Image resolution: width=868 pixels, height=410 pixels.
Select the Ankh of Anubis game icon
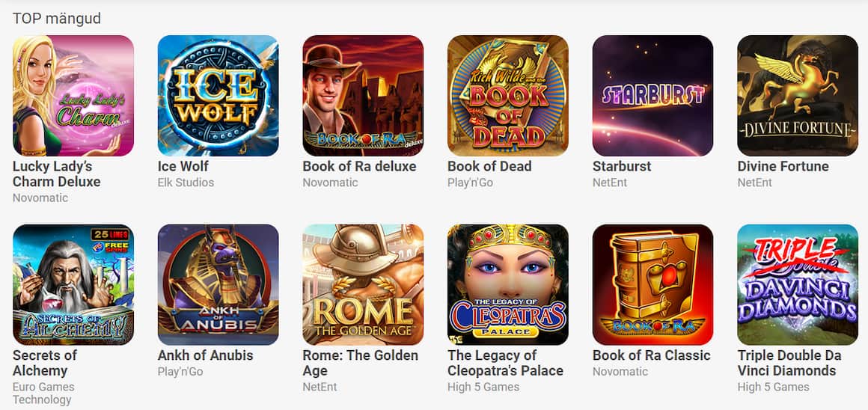[218, 284]
